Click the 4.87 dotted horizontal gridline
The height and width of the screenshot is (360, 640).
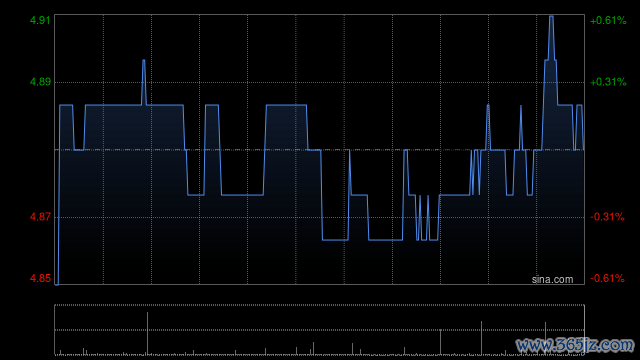pyautogui.click(x=320, y=217)
